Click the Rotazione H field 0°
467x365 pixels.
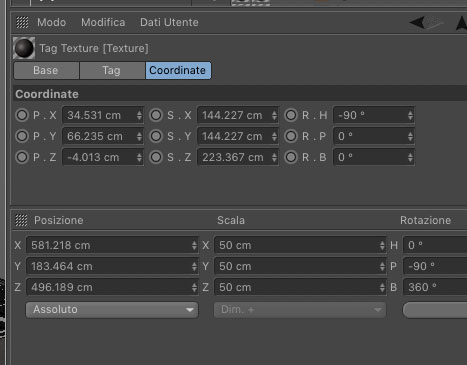pos(435,245)
